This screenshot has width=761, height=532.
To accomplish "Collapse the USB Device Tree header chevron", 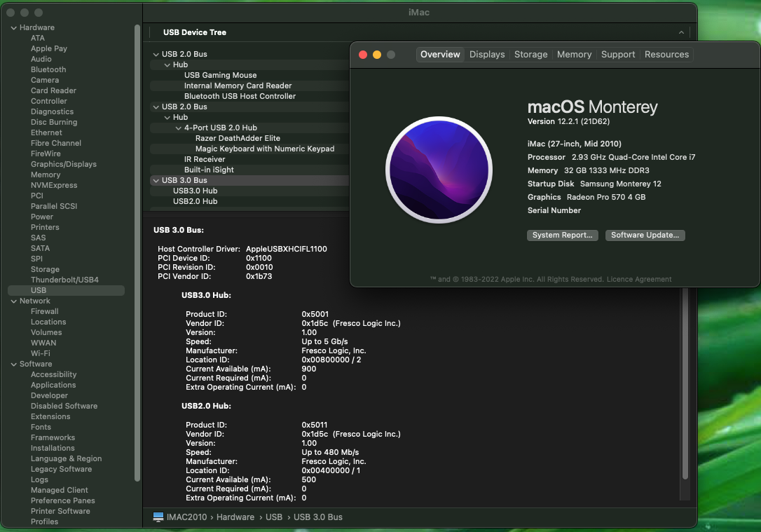I will [681, 33].
